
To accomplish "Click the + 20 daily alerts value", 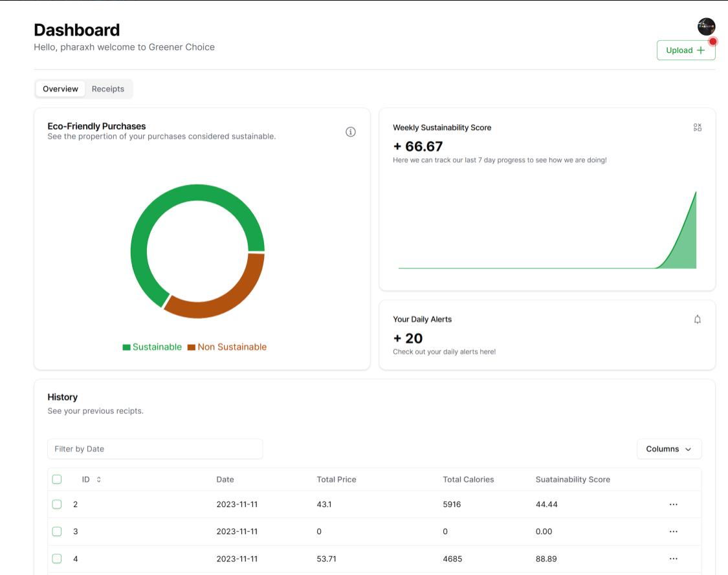I will pos(408,338).
